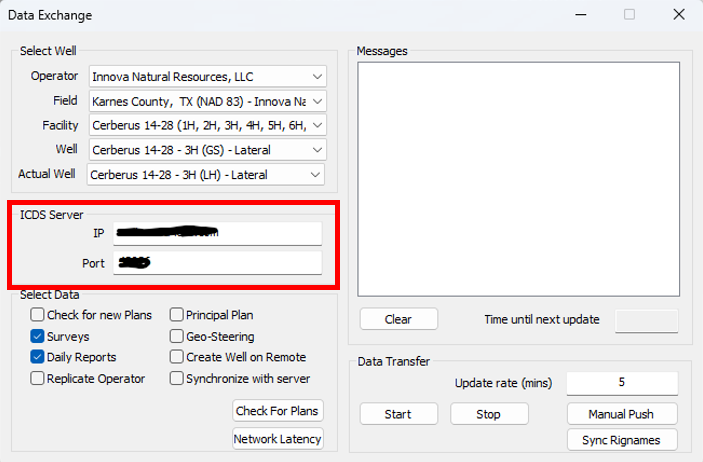
Task: Click the Manual Push button
Action: 622,414
